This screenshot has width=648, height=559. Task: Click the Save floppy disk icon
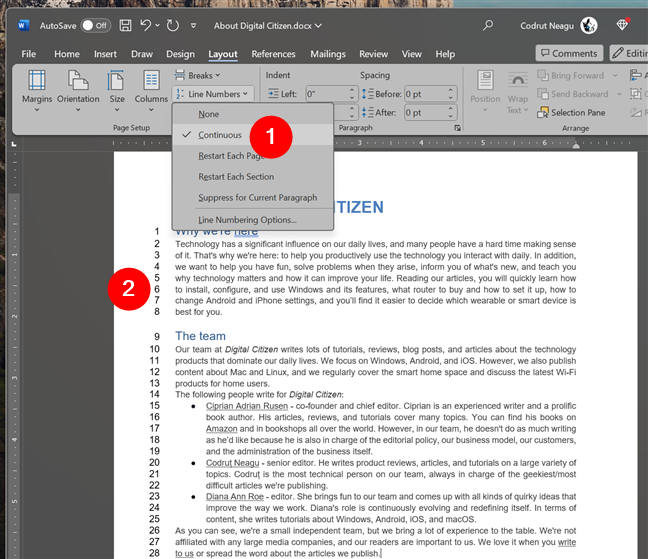125,26
